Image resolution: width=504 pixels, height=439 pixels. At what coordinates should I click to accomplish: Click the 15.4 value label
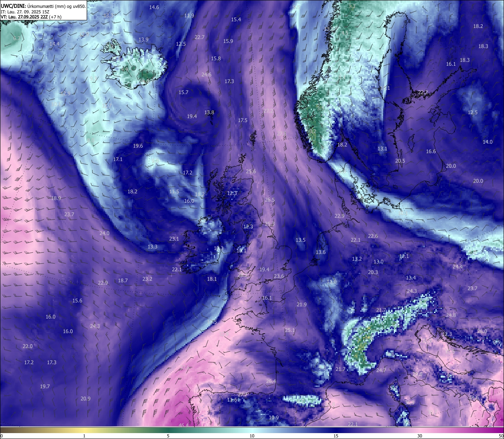tap(236, 20)
